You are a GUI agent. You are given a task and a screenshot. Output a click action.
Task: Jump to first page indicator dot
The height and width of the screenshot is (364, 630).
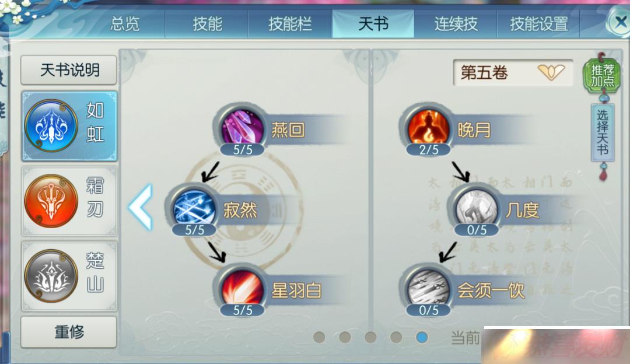pyautogui.click(x=320, y=337)
